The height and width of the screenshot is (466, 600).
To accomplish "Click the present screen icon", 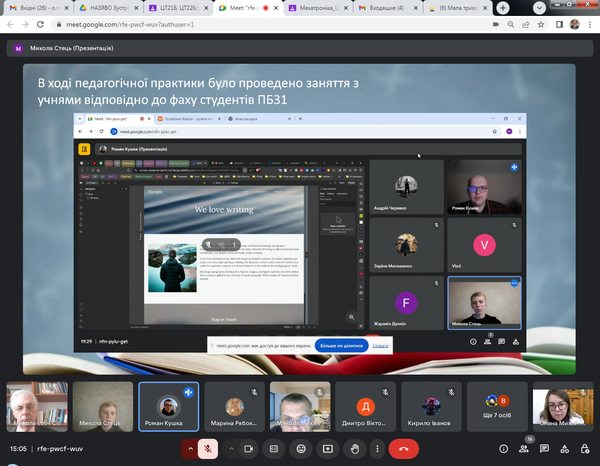I will [325, 450].
